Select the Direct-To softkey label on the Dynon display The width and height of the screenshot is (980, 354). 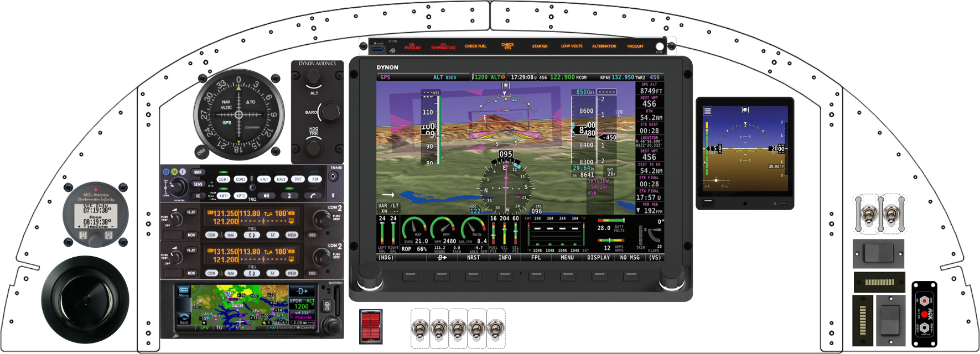click(x=442, y=258)
